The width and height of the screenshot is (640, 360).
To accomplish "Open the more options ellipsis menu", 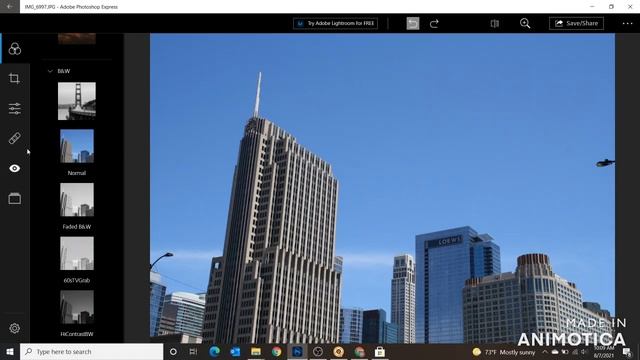I will point(627,23).
